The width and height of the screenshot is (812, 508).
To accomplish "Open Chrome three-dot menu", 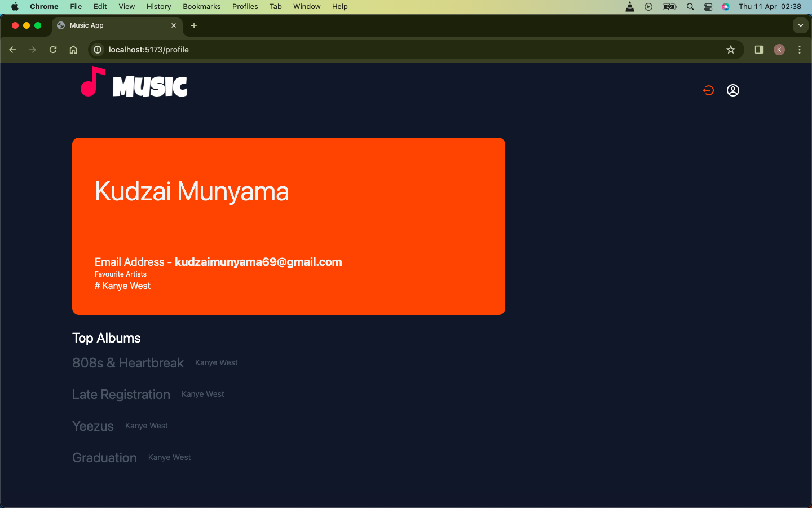I will pyautogui.click(x=800, y=50).
